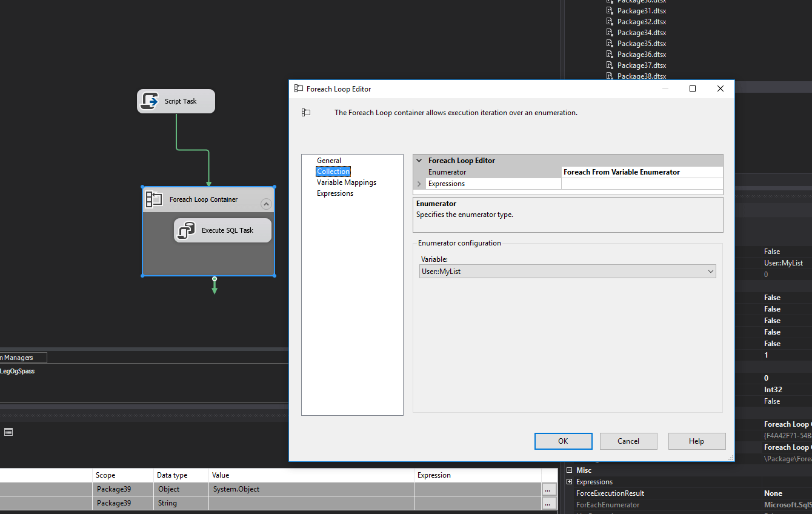Click the Expression column header
The image size is (812, 514).
(478, 475)
